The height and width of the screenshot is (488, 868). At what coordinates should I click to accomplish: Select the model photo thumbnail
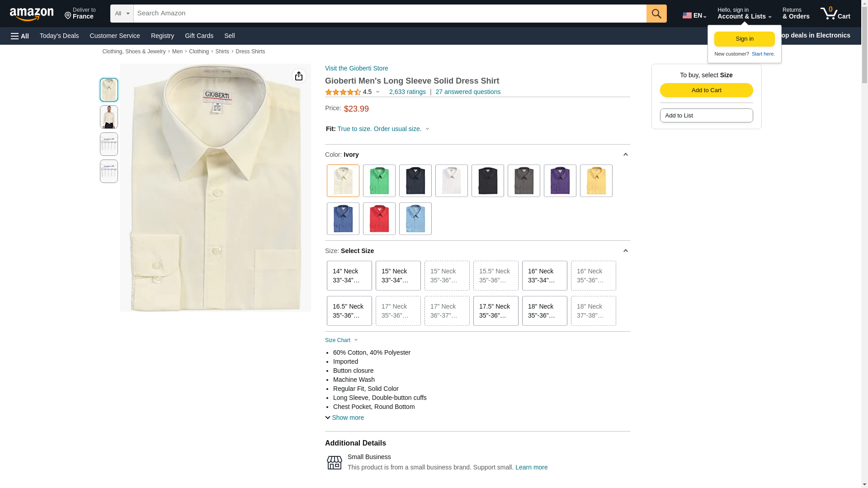(x=109, y=117)
